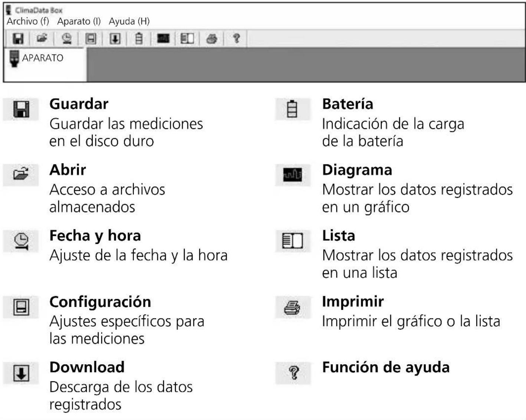
Task: Show the list view using the toolbar icon
Action: pos(187,39)
